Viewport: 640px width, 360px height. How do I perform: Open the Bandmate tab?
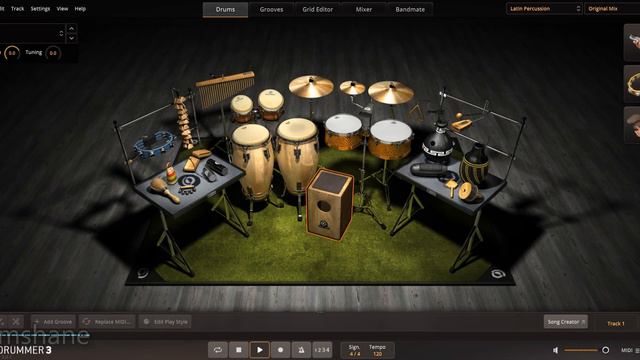point(410,9)
